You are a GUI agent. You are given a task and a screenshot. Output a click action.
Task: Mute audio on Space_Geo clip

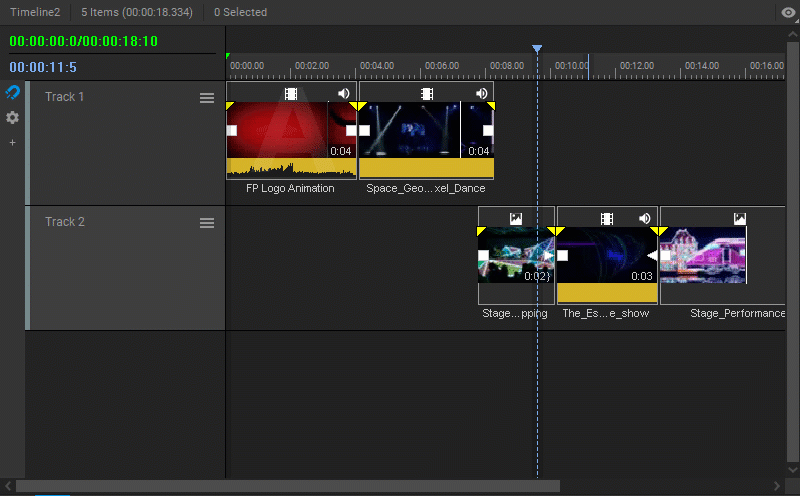(x=482, y=93)
